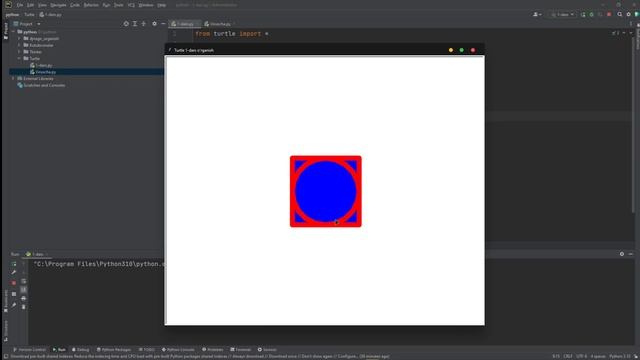Collapse the Turtle folder
Image resolution: width=640 pixels, height=360 pixels.
pos(19,59)
